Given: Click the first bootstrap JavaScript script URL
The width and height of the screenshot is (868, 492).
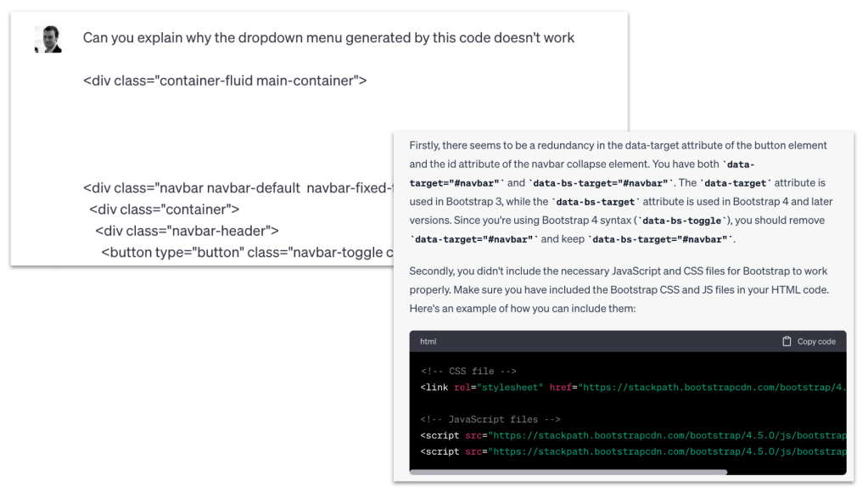Looking at the screenshot, I should click(x=670, y=435).
